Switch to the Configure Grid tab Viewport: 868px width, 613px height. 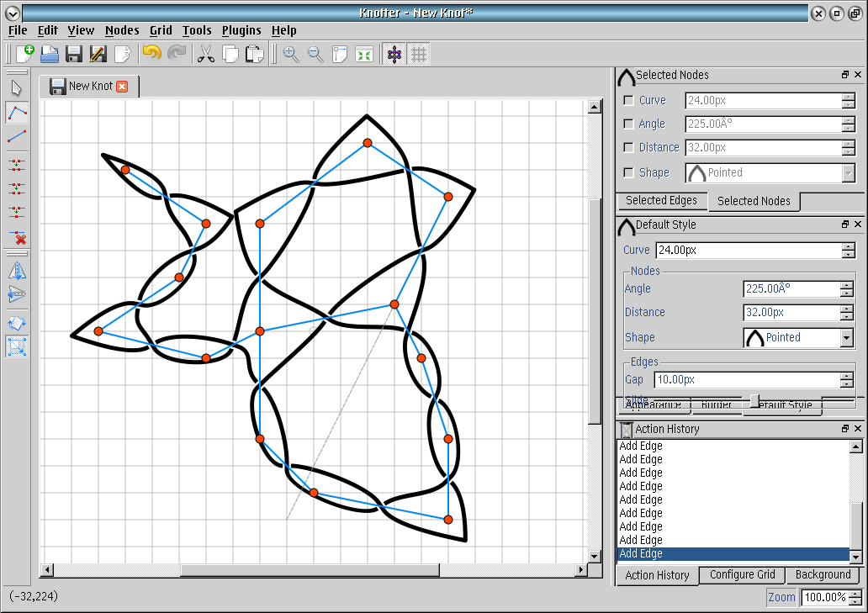pyautogui.click(x=742, y=575)
